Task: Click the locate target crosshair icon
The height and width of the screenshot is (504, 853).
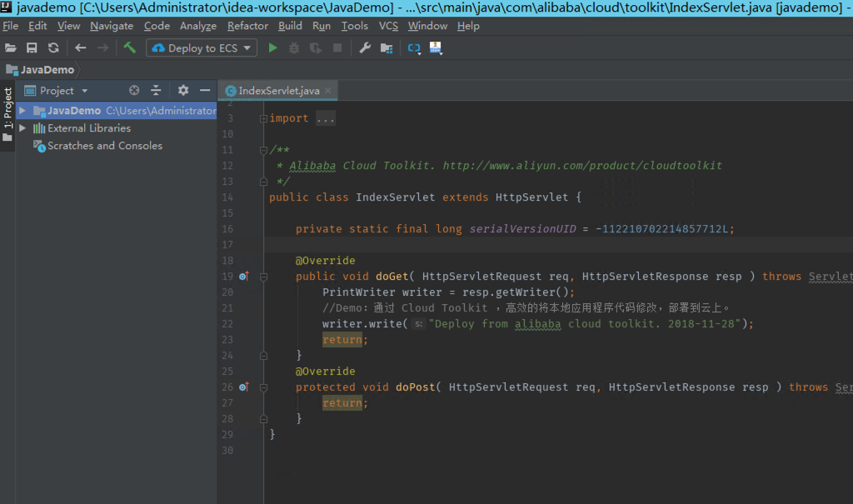Action: pyautogui.click(x=134, y=90)
